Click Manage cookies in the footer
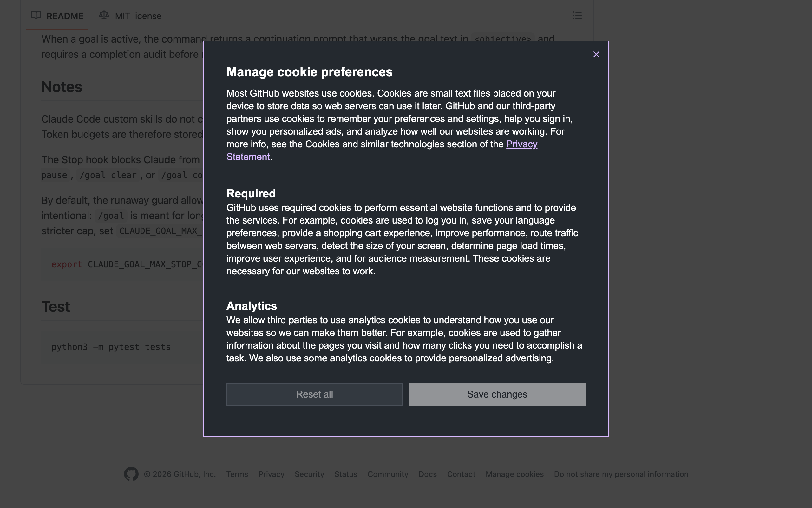812x508 pixels. tap(514, 474)
